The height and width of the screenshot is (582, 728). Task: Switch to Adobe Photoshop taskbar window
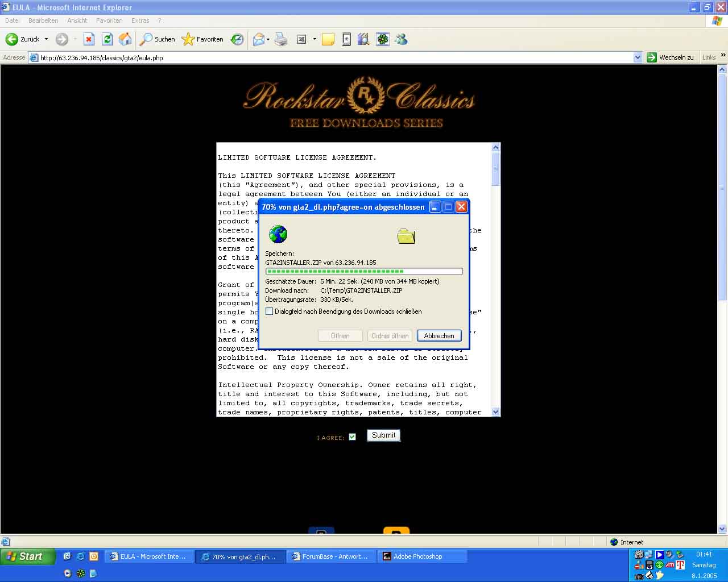423,556
